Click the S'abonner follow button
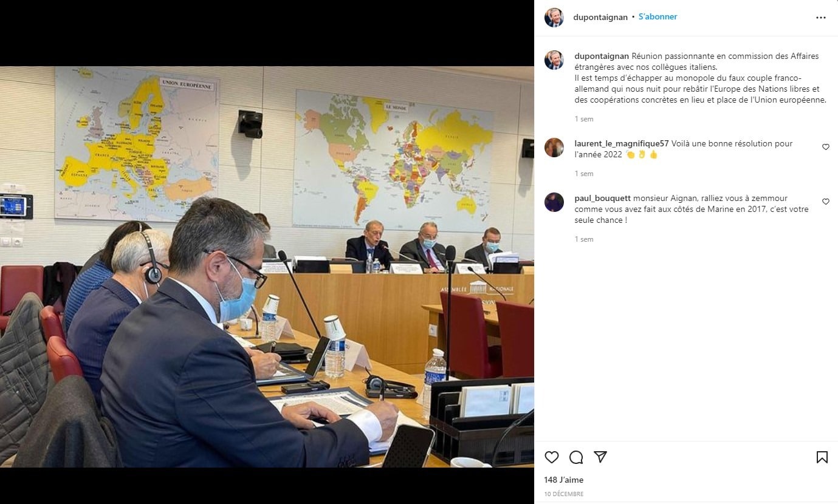838x504 pixels. pyautogui.click(x=658, y=17)
